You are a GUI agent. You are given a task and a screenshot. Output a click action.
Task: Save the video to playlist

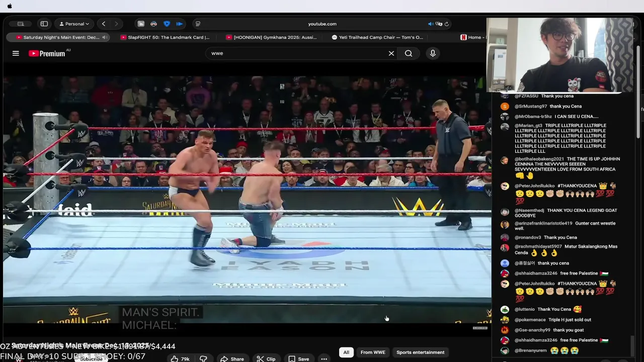[x=299, y=358]
